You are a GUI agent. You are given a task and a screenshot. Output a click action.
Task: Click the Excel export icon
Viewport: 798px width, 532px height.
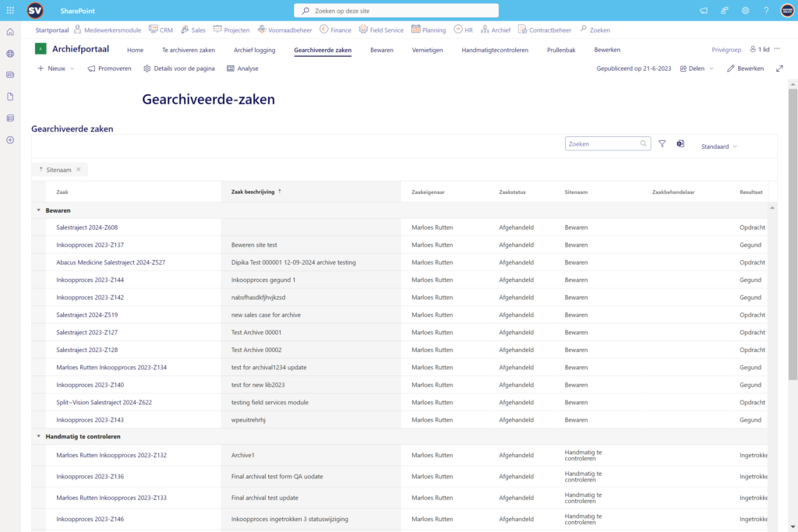pos(680,144)
